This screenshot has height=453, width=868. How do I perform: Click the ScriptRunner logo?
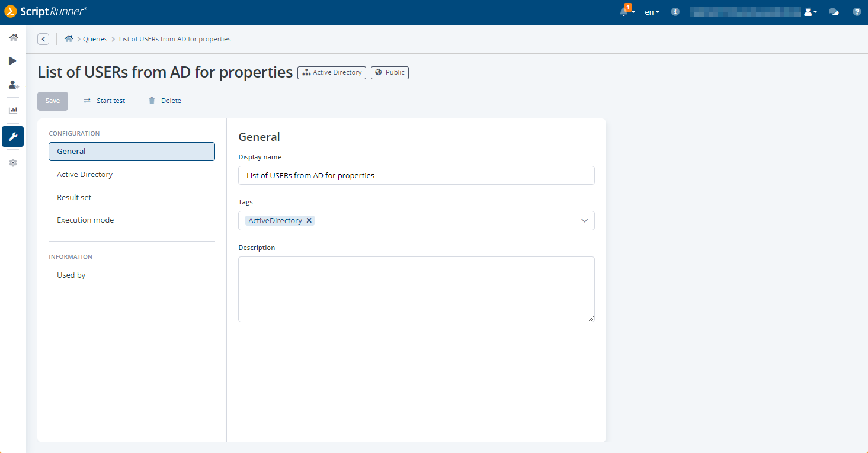click(x=46, y=11)
